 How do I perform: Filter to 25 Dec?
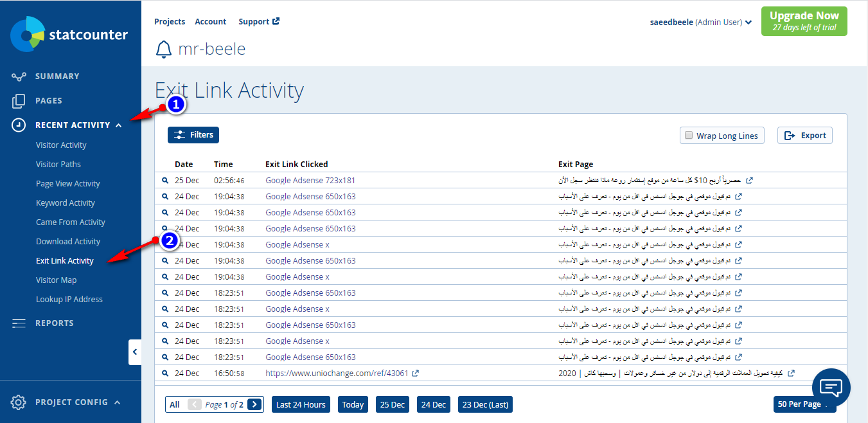point(393,404)
